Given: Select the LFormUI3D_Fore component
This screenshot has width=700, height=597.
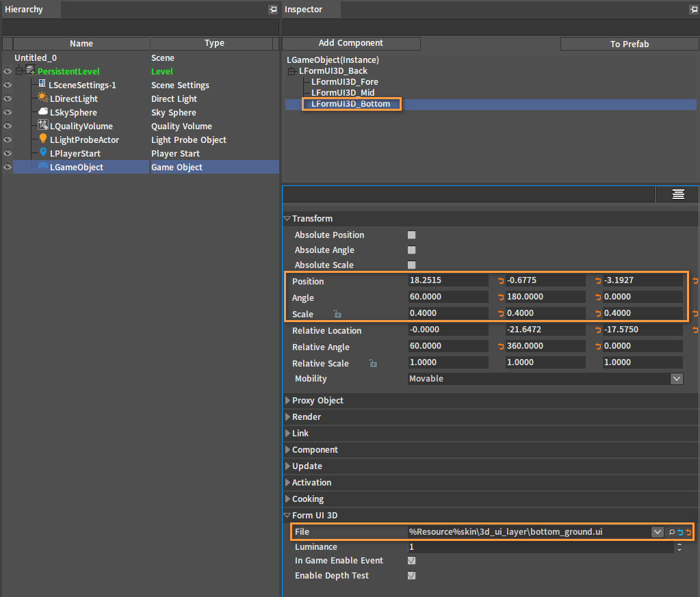Looking at the screenshot, I should coord(345,82).
